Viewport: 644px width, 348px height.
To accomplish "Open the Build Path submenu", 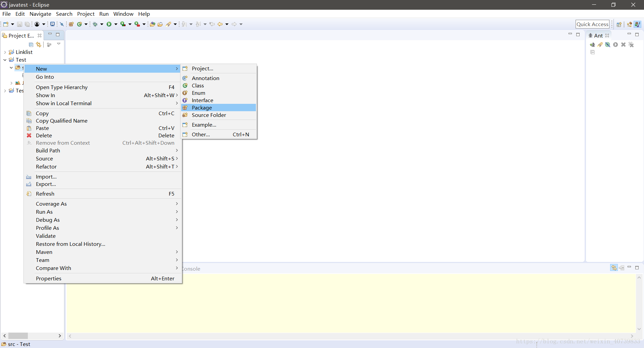I will pyautogui.click(x=103, y=150).
